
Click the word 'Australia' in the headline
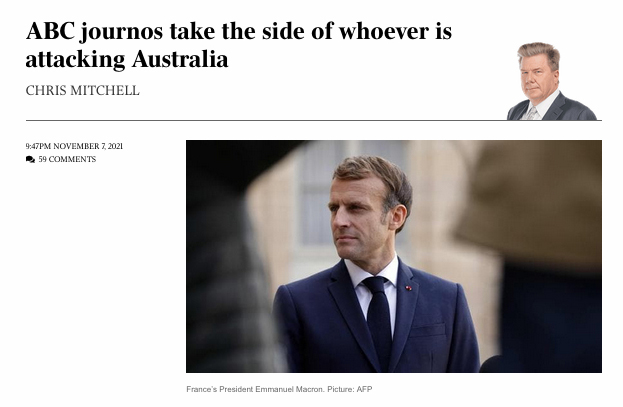click(x=180, y=59)
